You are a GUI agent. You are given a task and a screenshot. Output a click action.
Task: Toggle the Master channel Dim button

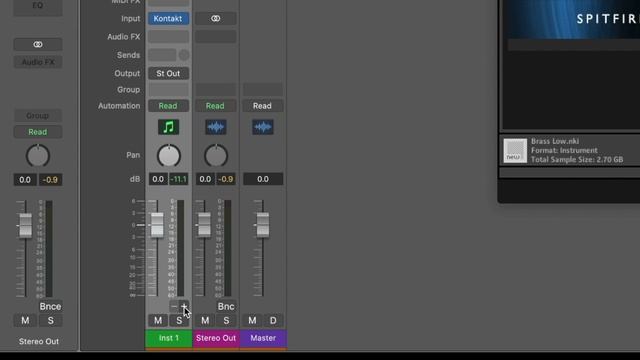coord(273,321)
